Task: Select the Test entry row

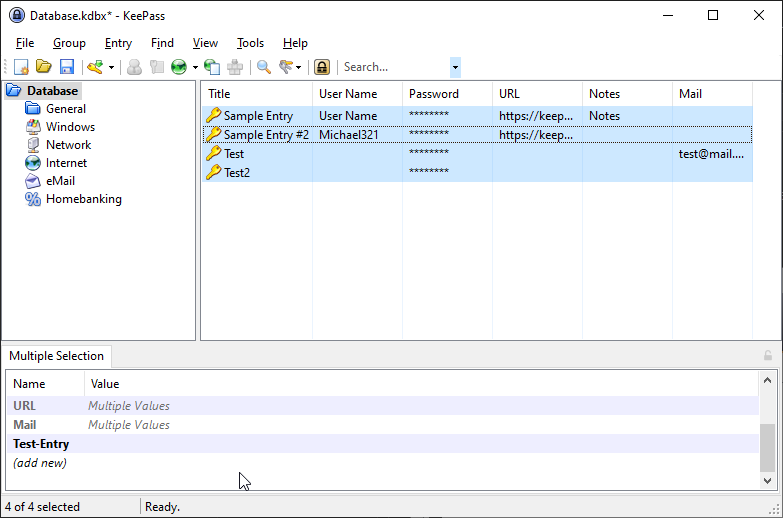Action: click(477, 154)
